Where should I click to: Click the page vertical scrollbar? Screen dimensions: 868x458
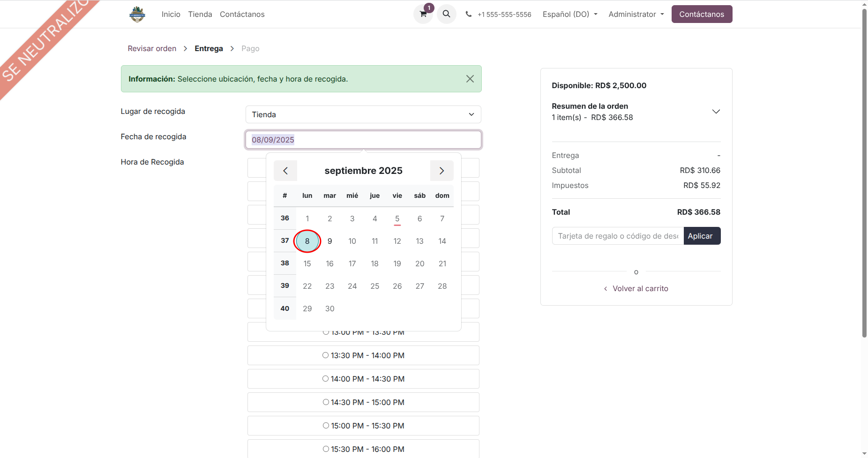864,188
